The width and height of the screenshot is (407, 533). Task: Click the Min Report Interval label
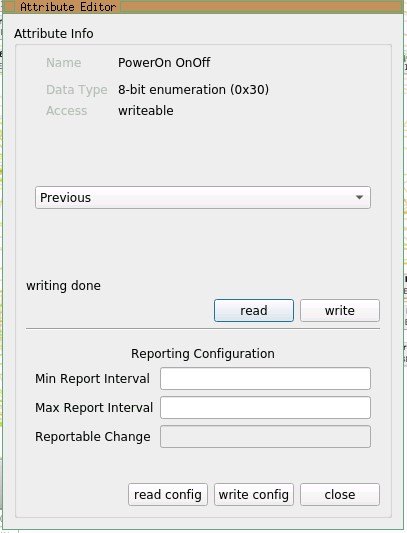pyautogui.click(x=92, y=378)
